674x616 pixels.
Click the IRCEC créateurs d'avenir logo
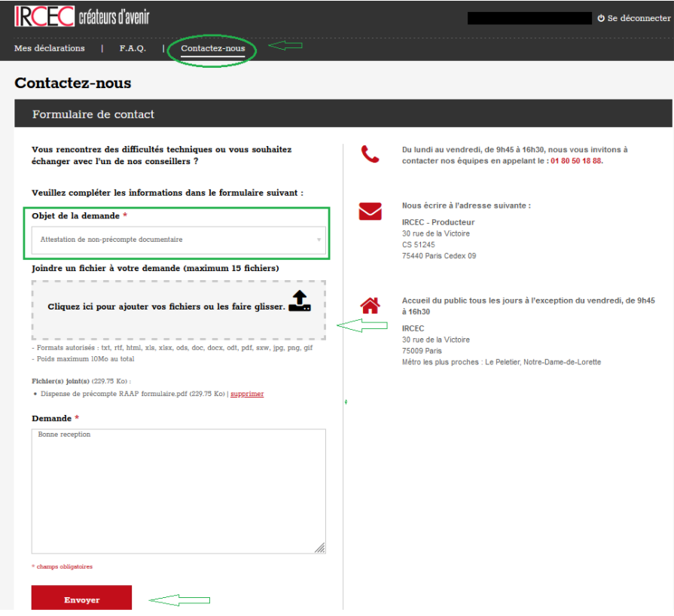point(81,17)
